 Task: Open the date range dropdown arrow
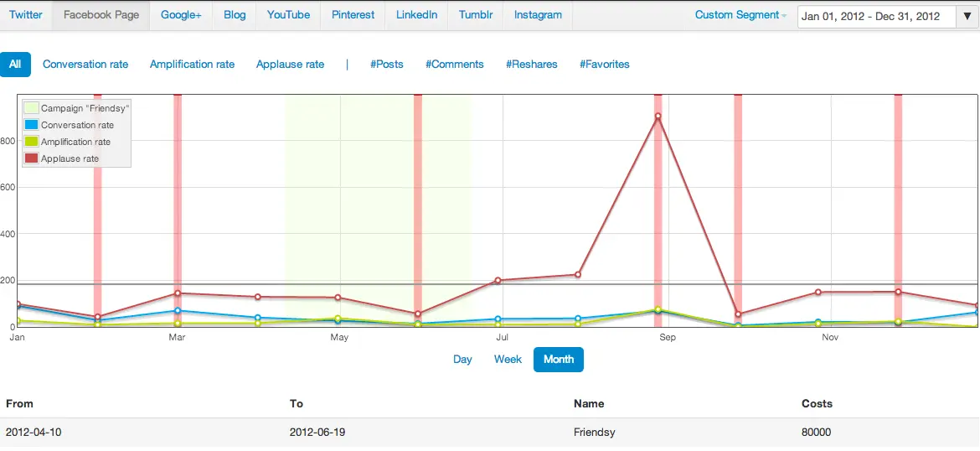(x=967, y=16)
